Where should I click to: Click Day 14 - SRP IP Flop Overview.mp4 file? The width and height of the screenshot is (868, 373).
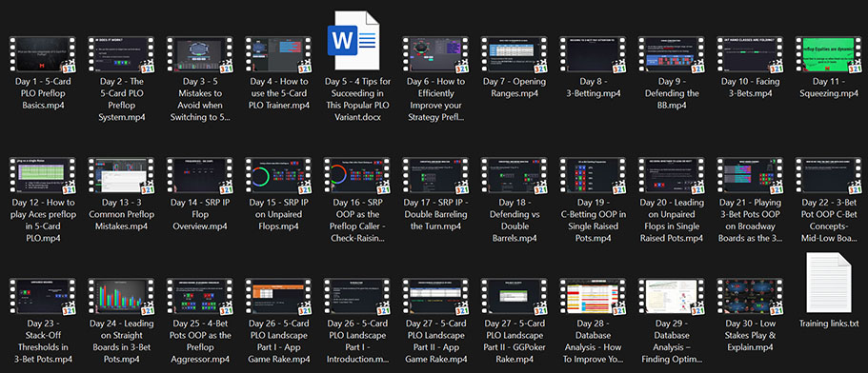pos(200,176)
